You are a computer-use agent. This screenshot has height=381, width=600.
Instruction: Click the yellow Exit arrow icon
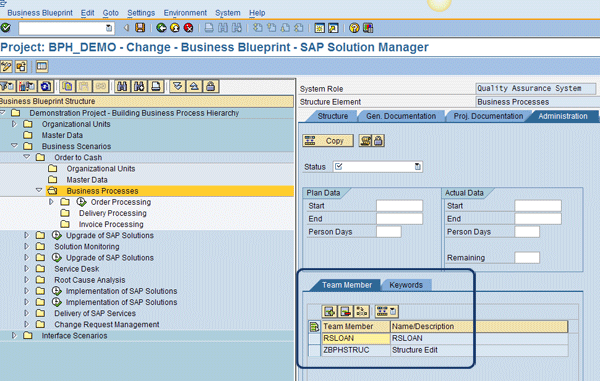(x=175, y=28)
